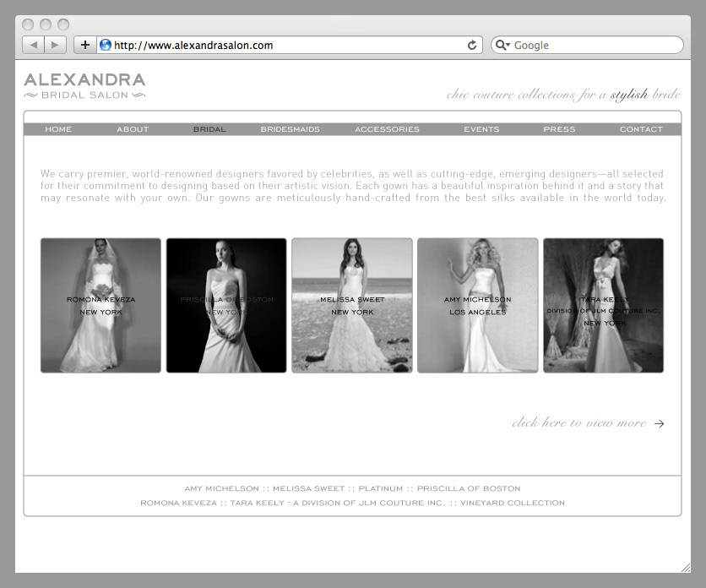
Task: Click the globe site icon in address bar
Action: pos(106,45)
